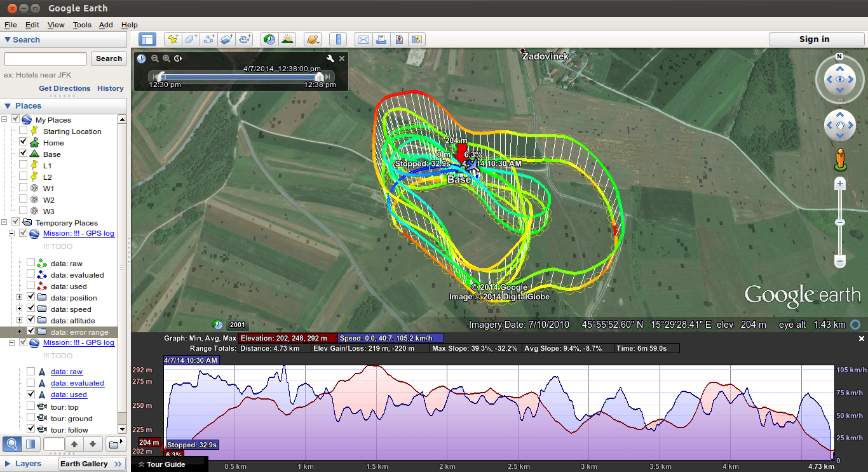The height and width of the screenshot is (472, 868).
Task: Collapse the Search panel
Action: coord(8,39)
